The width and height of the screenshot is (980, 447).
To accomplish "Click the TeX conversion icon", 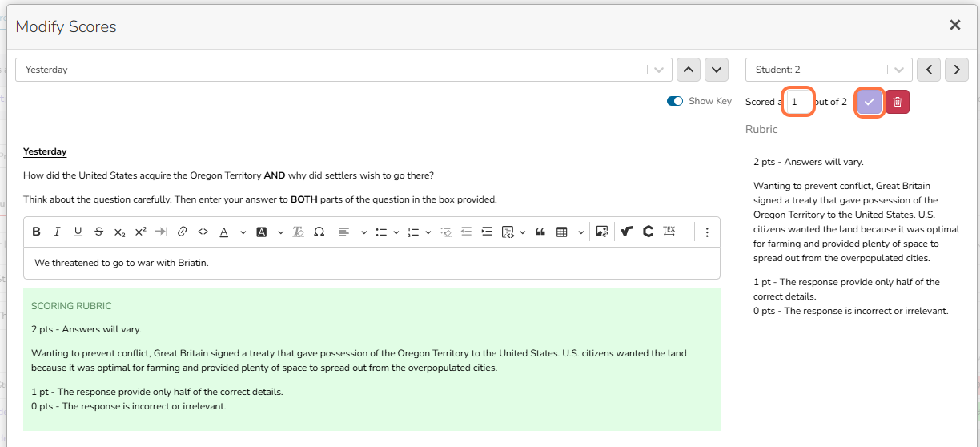I will (669, 232).
